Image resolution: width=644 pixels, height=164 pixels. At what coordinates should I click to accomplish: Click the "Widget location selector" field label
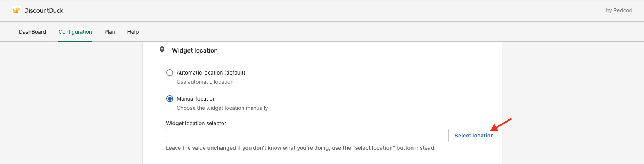pyautogui.click(x=196, y=123)
